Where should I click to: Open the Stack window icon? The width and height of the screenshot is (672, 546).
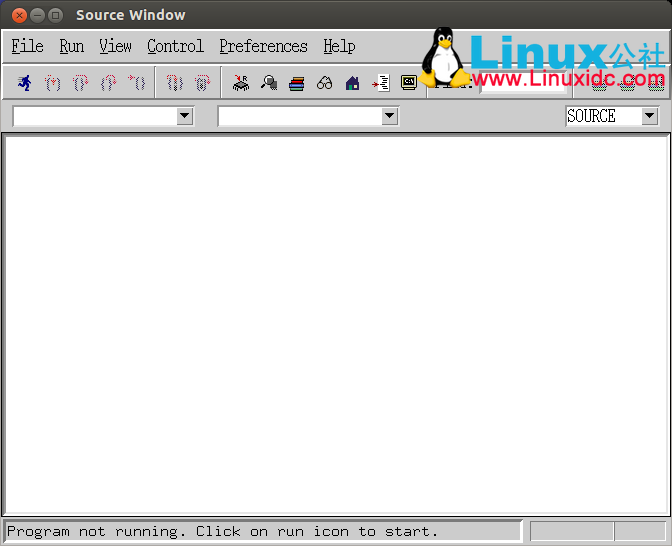pos(297,83)
